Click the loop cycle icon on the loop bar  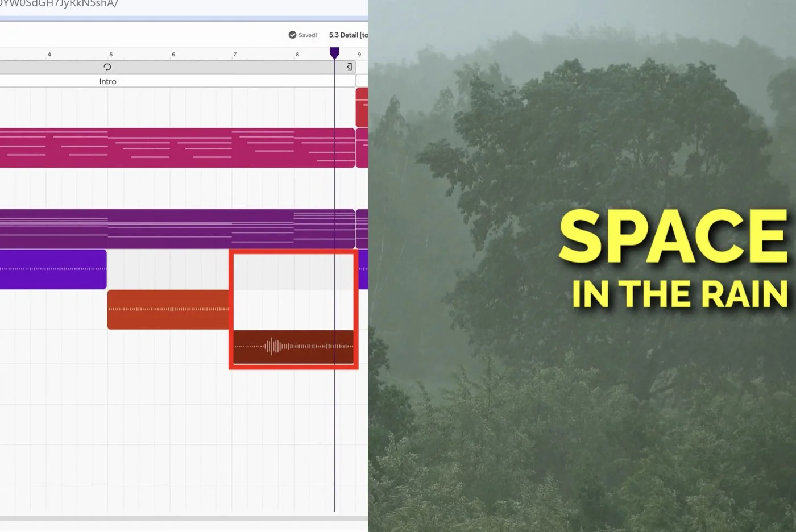tap(107, 67)
